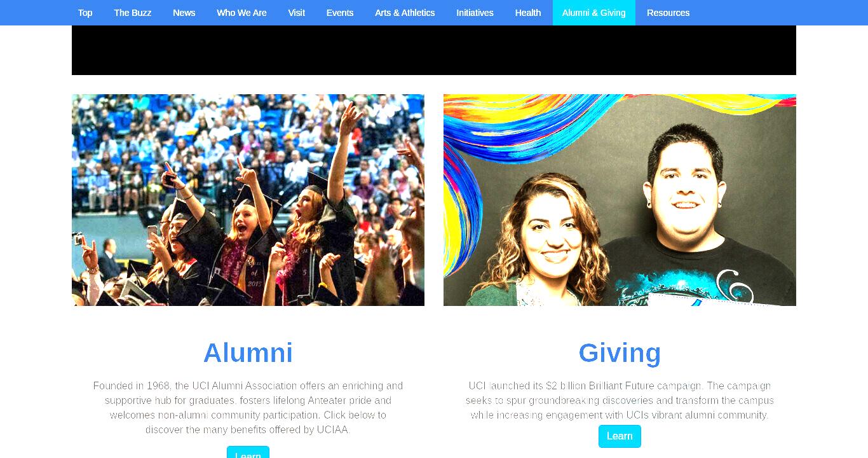Open the Who We Are section

pos(241,13)
